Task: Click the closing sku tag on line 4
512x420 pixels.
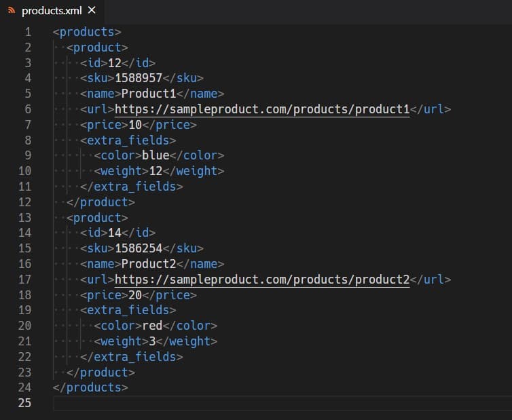Action: [183, 78]
